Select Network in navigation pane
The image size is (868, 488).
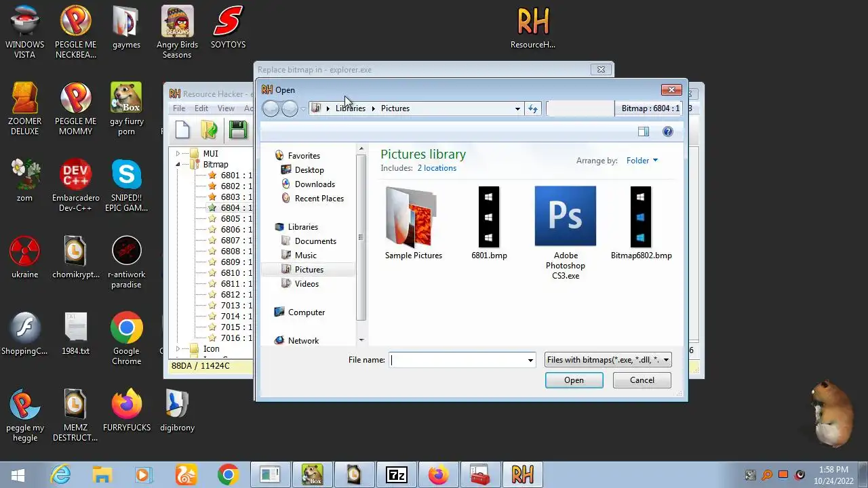(x=303, y=341)
